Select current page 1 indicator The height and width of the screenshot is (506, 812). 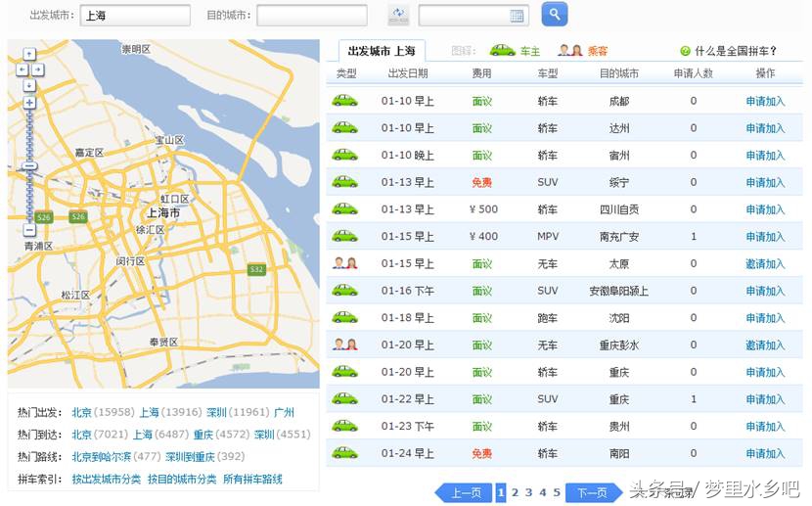pos(501,492)
